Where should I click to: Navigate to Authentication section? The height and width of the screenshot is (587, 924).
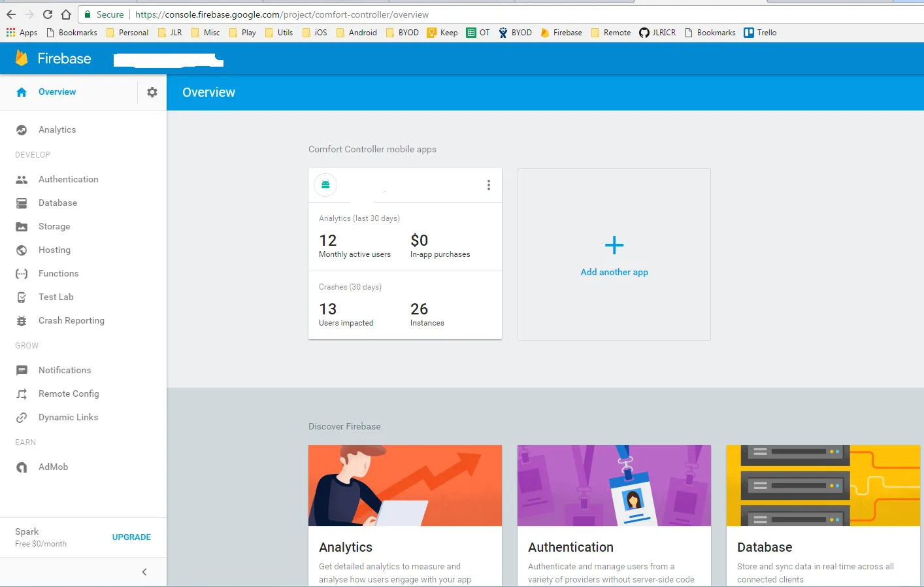click(69, 180)
